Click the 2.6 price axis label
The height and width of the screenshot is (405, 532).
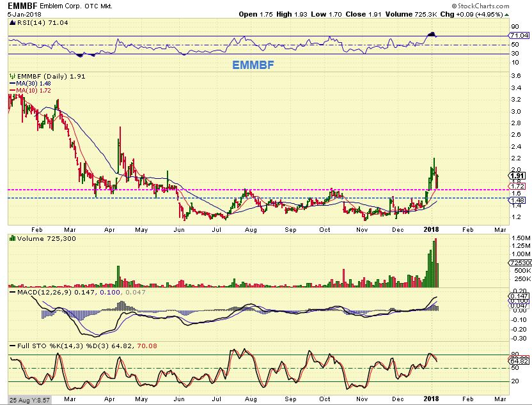point(516,135)
